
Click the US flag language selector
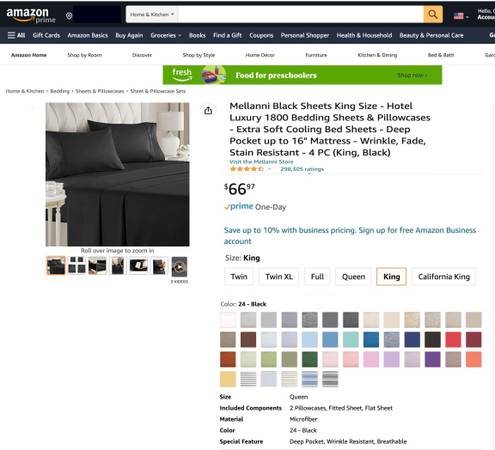click(x=461, y=16)
